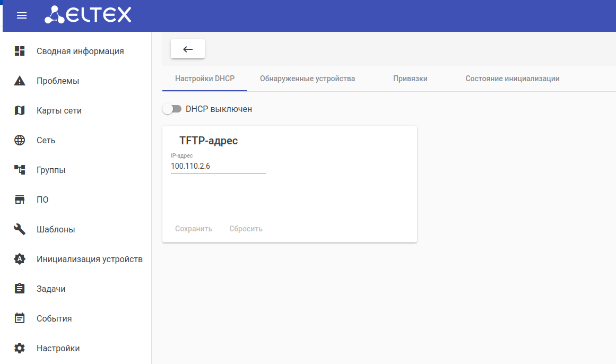Click the Инициализация устройств badge icon
Screen dimensions: 616x364
coord(20,259)
